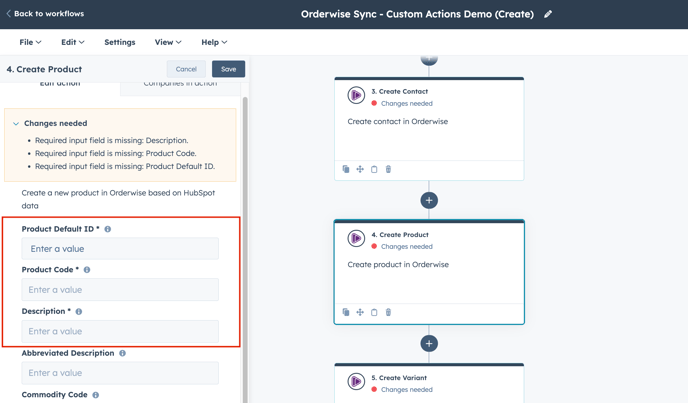Image resolution: width=688 pixels, height=403 pixels.
Task: Move the Create Contact action
Action: click(360, 169)
